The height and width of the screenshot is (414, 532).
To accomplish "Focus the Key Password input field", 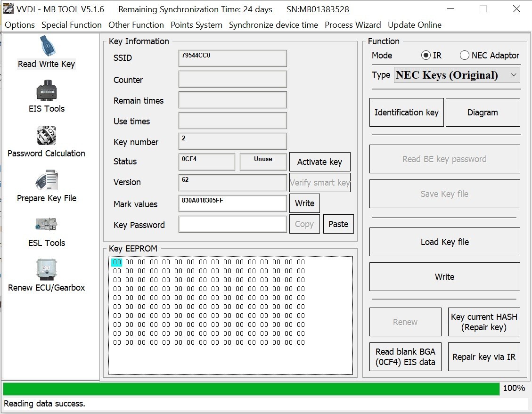I will click(233, 225).
